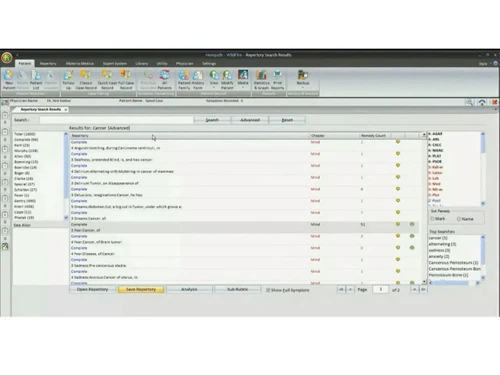Click the green icon at the sidebar bottom
500x375 pixels.
coord(5,247)
